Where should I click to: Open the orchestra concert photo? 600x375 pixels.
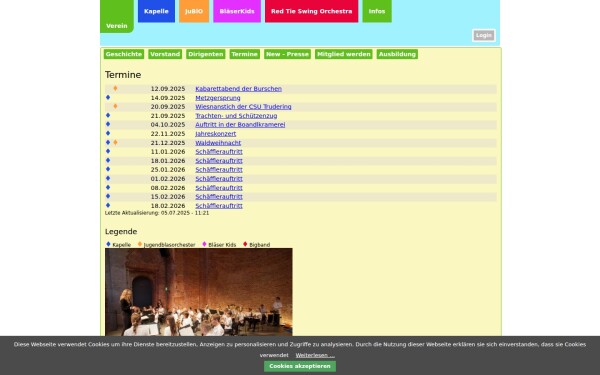199,292
